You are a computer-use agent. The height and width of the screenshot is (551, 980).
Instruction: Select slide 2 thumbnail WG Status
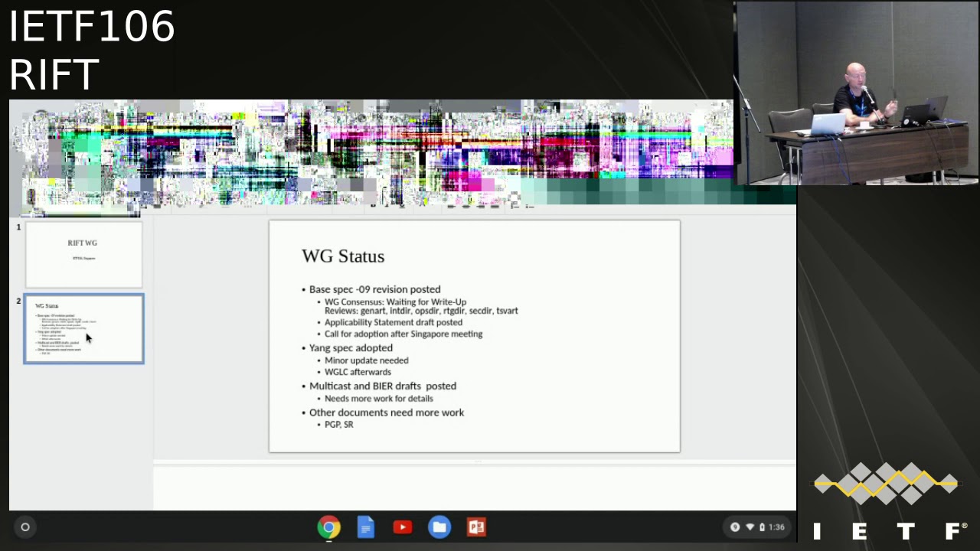point(83,328)
